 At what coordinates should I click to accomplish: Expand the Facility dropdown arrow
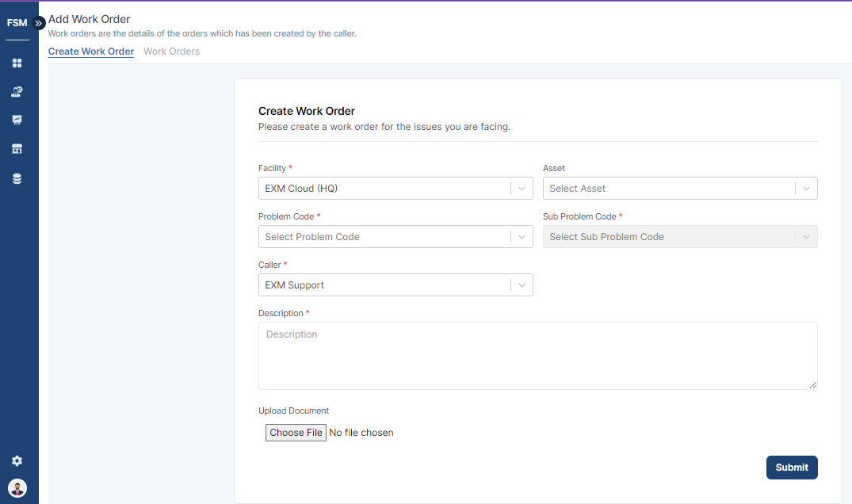[522, 189]
